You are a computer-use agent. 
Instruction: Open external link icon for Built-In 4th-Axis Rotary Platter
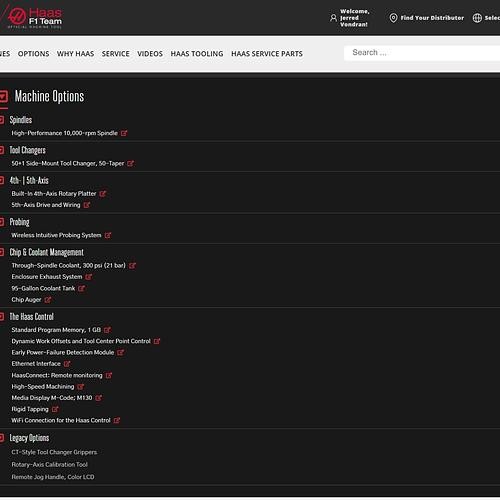(103, 194)
